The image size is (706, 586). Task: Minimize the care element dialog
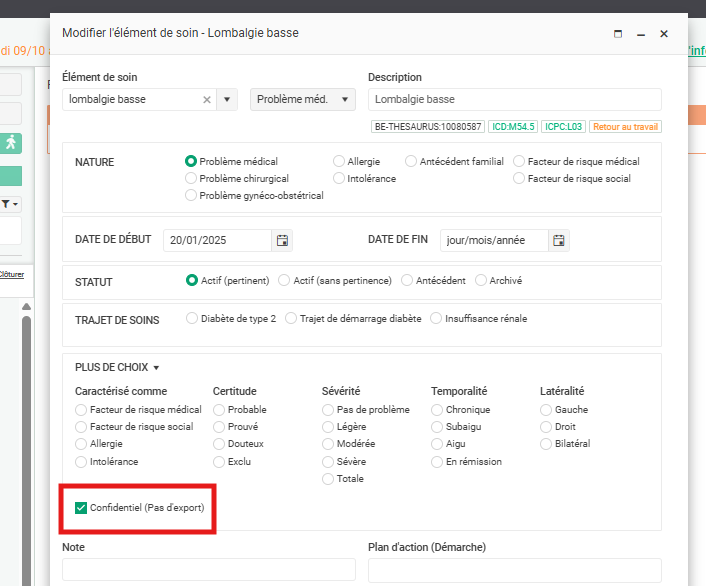point(641,34)
